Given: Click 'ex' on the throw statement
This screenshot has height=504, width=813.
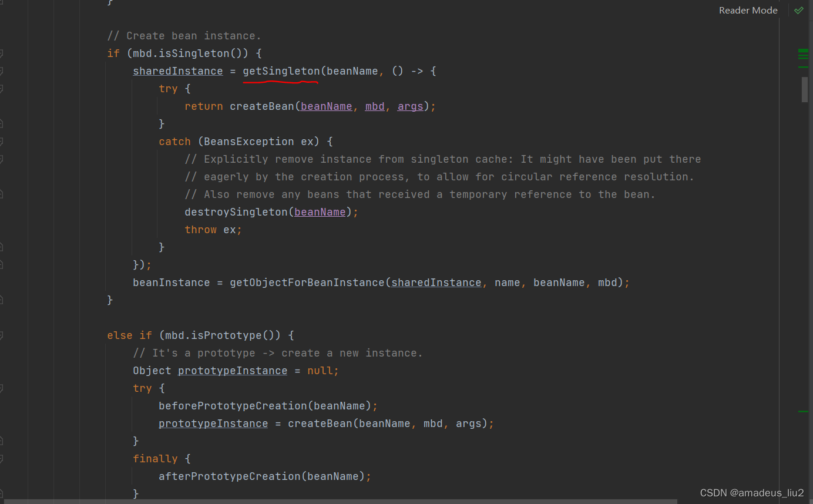Looking at the screenshot, I should [x=230, y=230].
